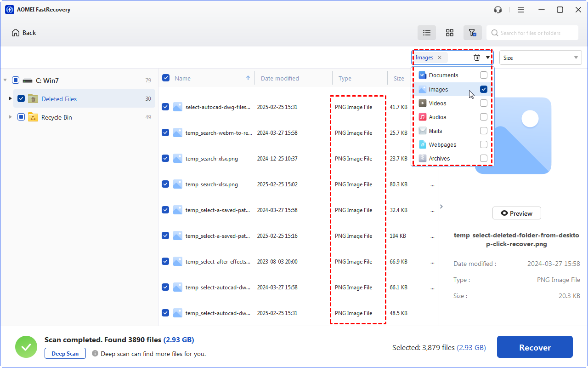Remove the Images filter tag
This screenshot has height=368, width=588.
[440, 57]
